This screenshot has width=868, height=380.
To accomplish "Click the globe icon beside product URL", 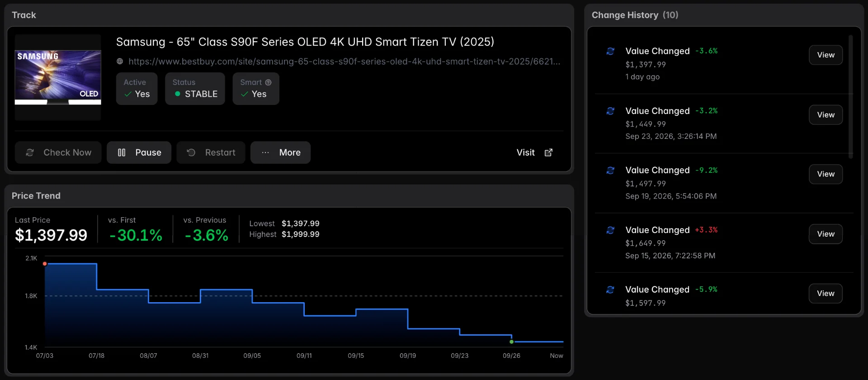I will coord(120,61).
